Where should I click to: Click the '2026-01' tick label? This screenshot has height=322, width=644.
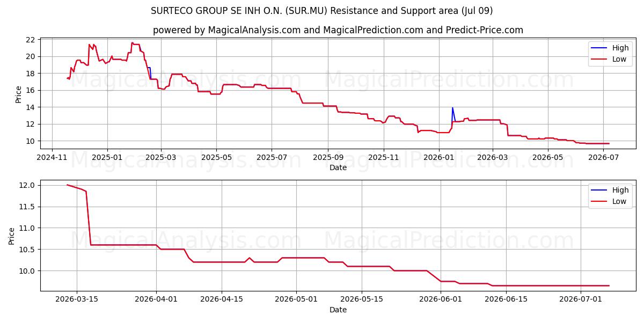pos(438,158)
